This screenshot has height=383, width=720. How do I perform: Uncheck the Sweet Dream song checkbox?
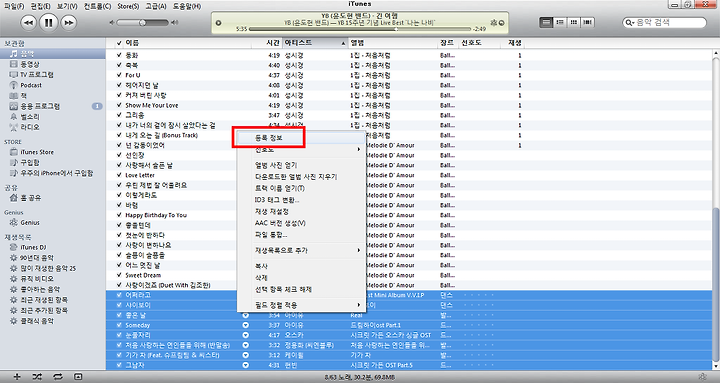tap(119, 275)
